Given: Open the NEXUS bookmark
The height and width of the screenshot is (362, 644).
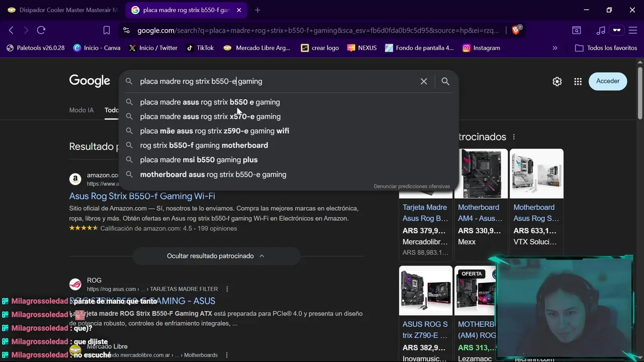Looking at the screenshot, I should (x=361, y=48).
